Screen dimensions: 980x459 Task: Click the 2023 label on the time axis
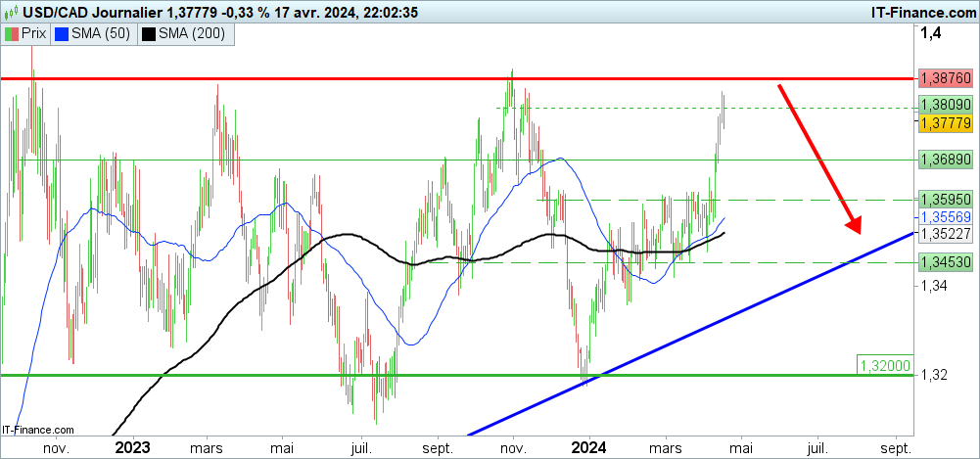coord(131,447)
